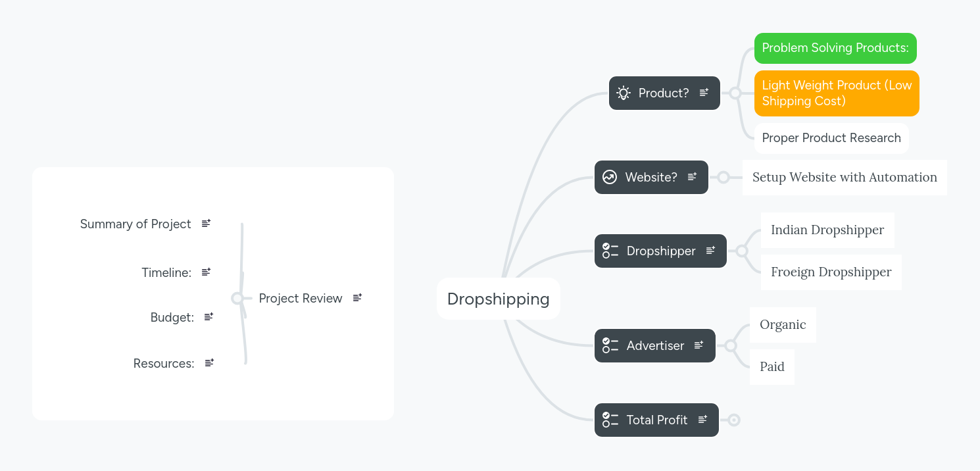Toggle the connector circle left of Project Review
The width and height of the screenshot is (980, 471).
tap(237, 298)
